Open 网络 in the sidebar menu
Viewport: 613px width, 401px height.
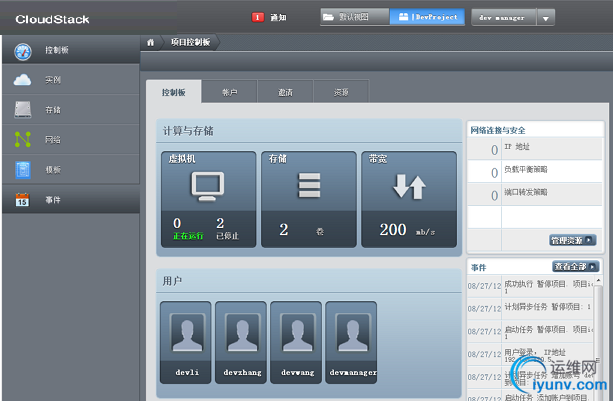click(71, 140)
